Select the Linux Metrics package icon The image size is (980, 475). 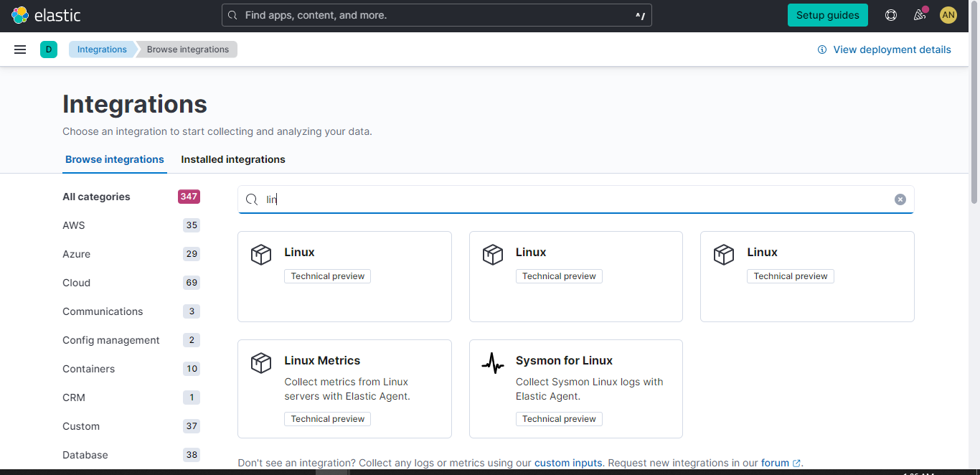coord(260,363)
